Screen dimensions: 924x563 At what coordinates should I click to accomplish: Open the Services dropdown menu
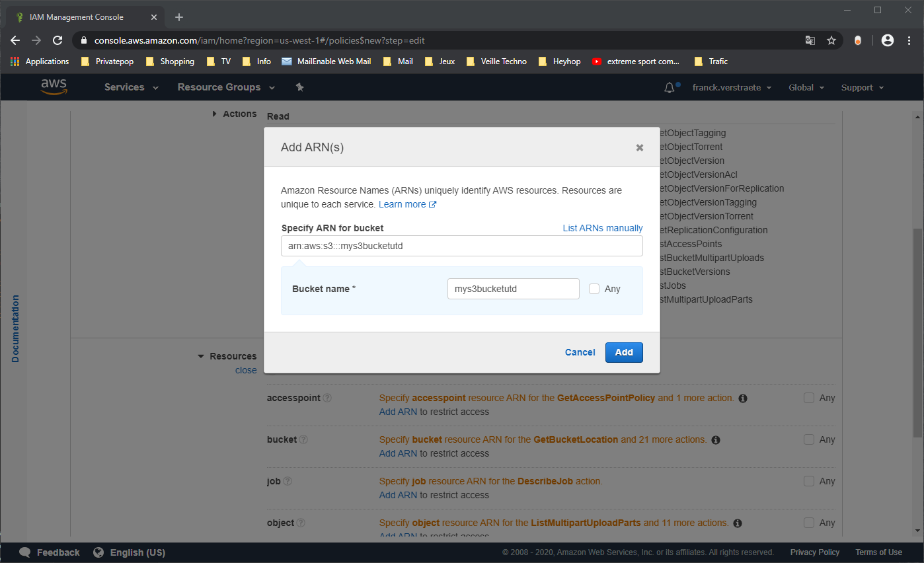click(132, 87)
